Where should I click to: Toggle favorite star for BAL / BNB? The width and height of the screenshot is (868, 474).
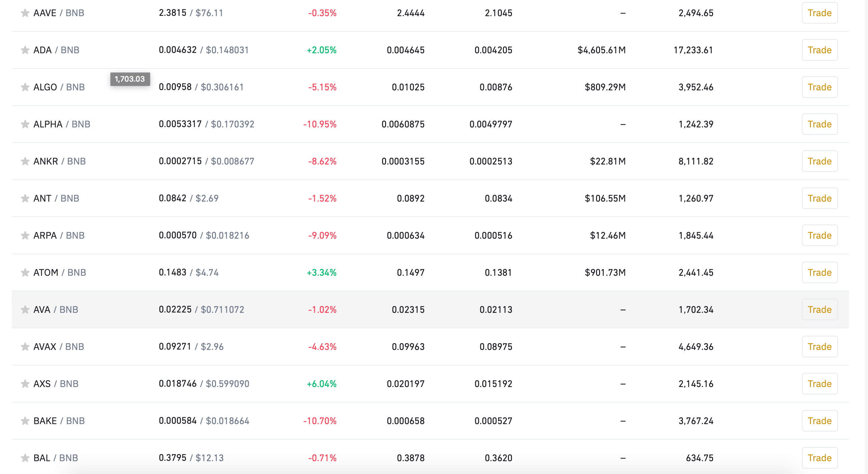(x=25, y=458)
